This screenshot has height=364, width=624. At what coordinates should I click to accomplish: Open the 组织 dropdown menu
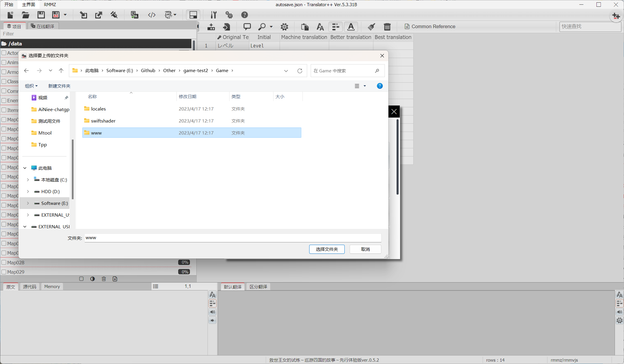pos(31,86)
